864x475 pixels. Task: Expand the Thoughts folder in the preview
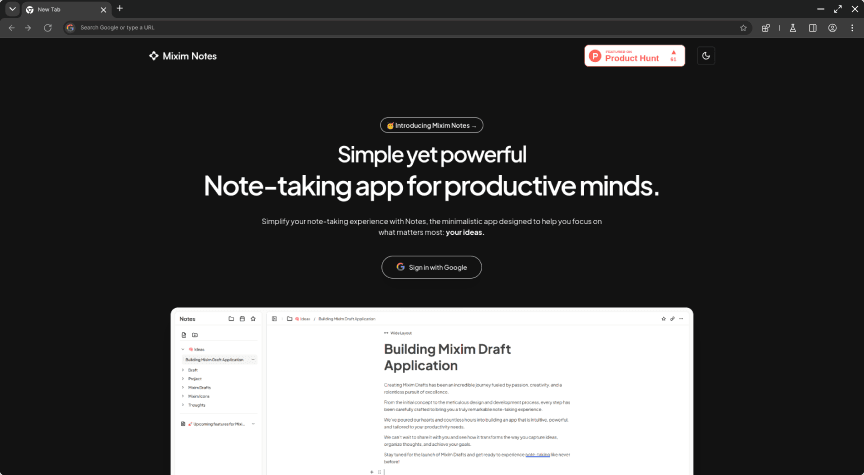183,405
